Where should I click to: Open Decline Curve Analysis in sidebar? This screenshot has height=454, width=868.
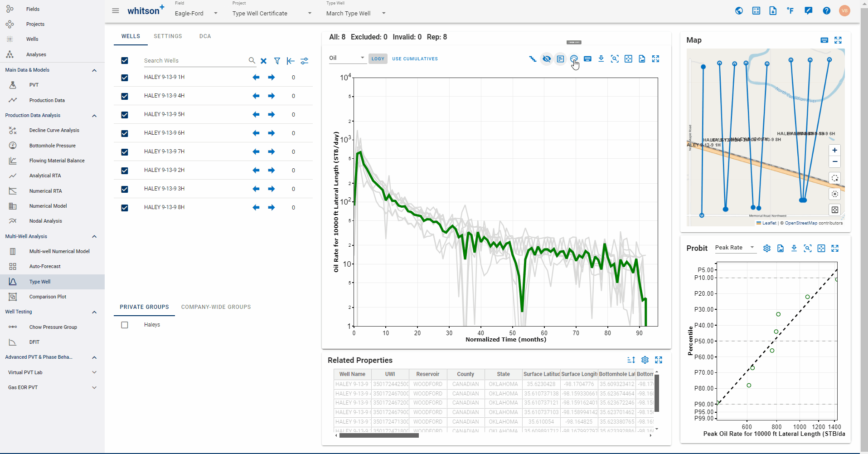tap(54, 130)
